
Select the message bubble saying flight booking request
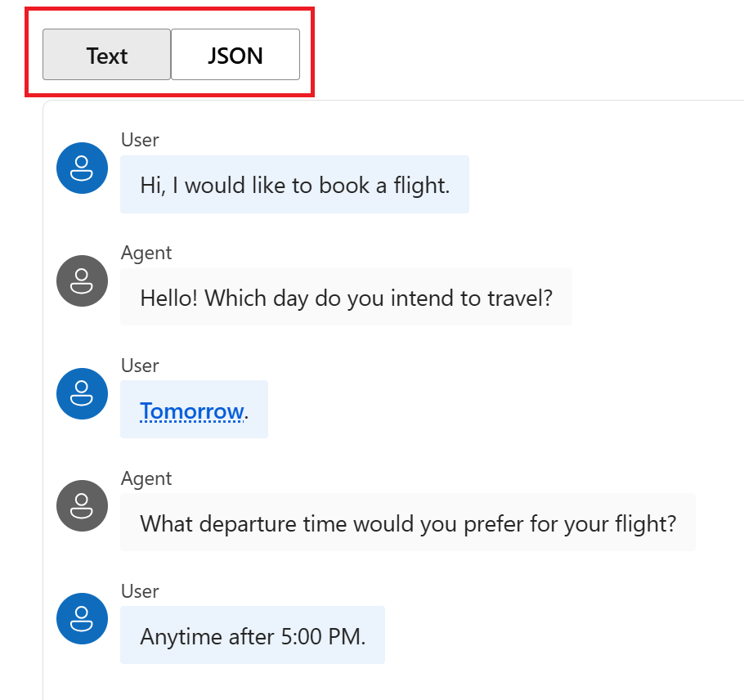[x=294, y=185]
